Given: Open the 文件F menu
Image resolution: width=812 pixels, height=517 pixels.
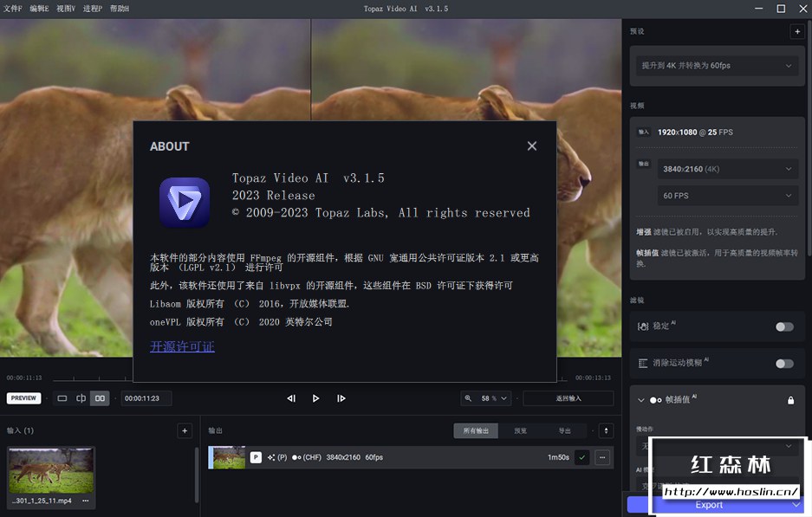Looking at the screenshot, I should [x=12, y=9].
